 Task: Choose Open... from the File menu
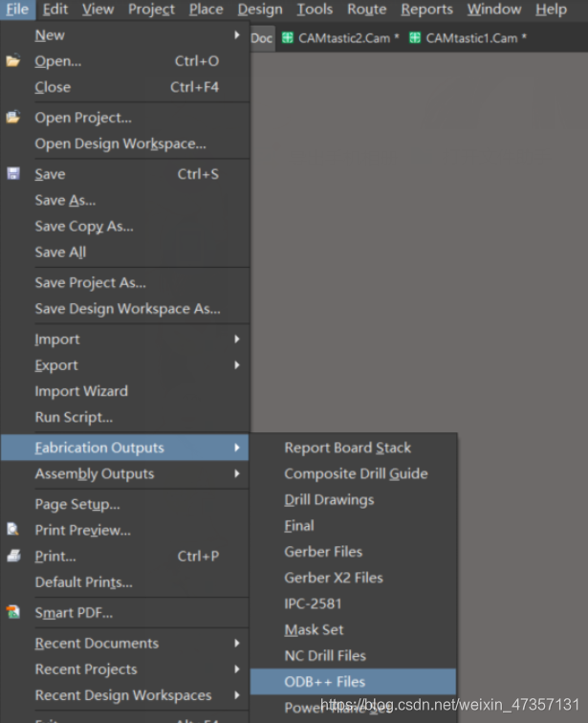click(x=125, y=61)
